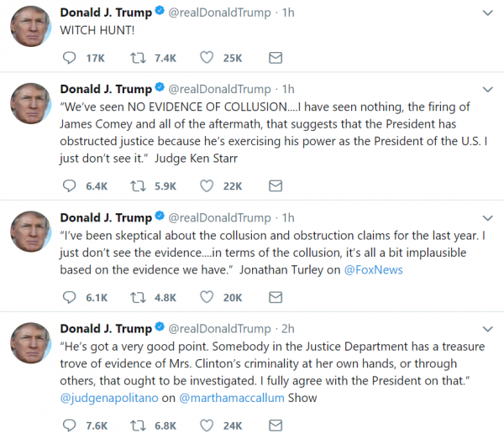This screenshot has width=504, height=438.
Task: Expand the chevron menu on Clinton criminality tweet
Action: (x=488, y=329)
